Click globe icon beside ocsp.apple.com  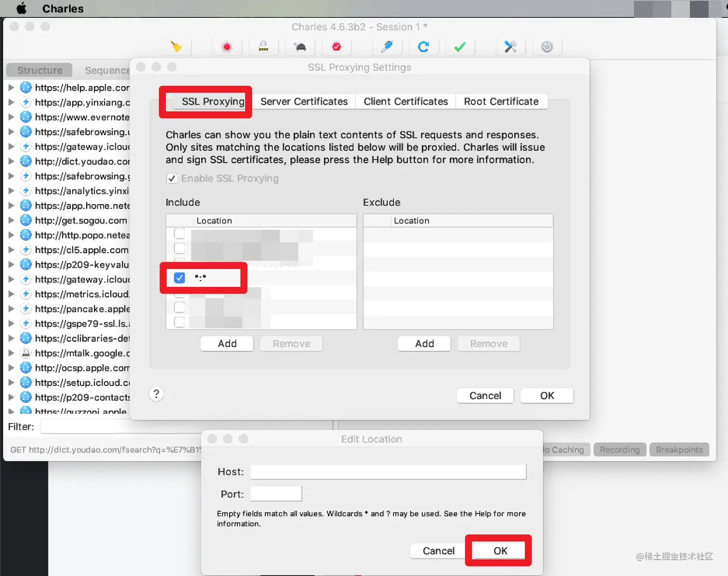click(26, 368)
